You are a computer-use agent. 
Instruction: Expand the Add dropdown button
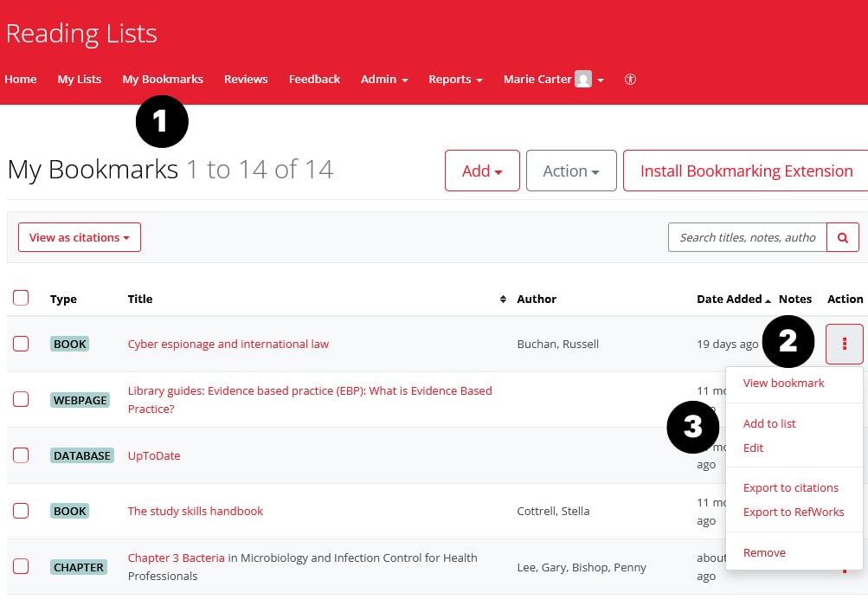pyautogui.click(x=482, y=171)
